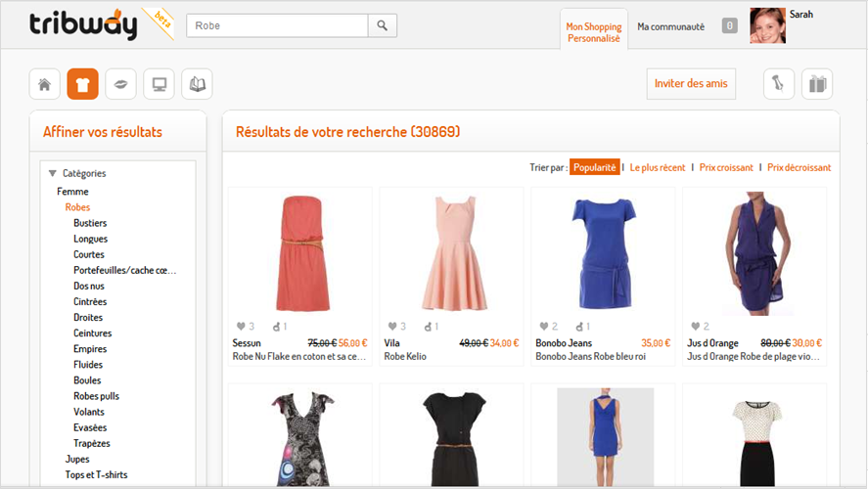Sort results by Le plus récent
868x489 pixels.
(x=658, y=167)
